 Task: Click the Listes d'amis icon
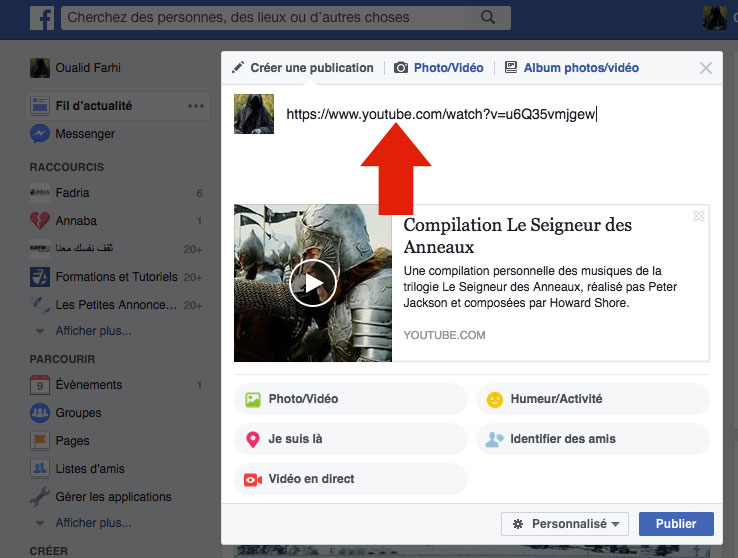(x=40, y=469)
